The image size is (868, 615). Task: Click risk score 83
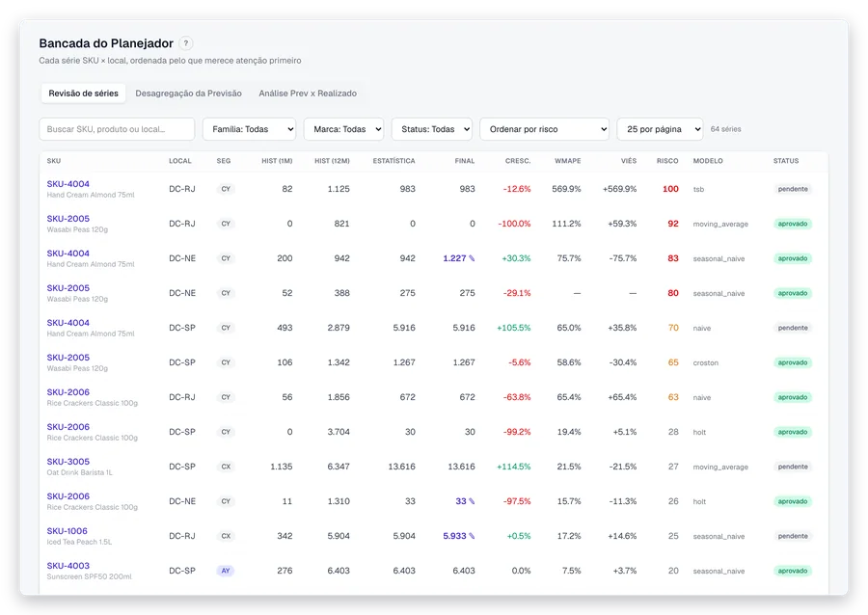pyautogui.click(x=672, y=258)
